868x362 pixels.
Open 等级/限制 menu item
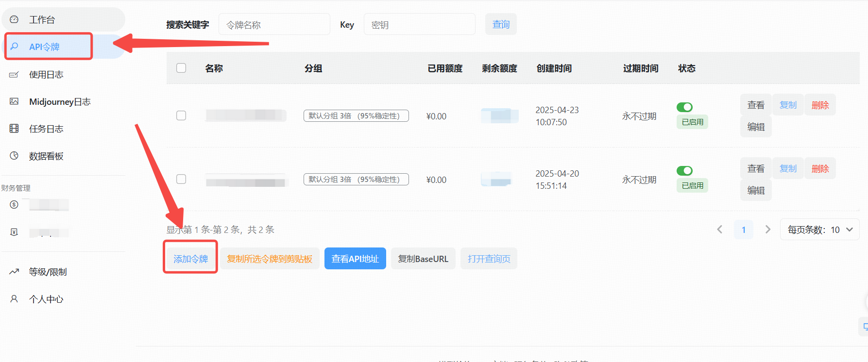64,272
